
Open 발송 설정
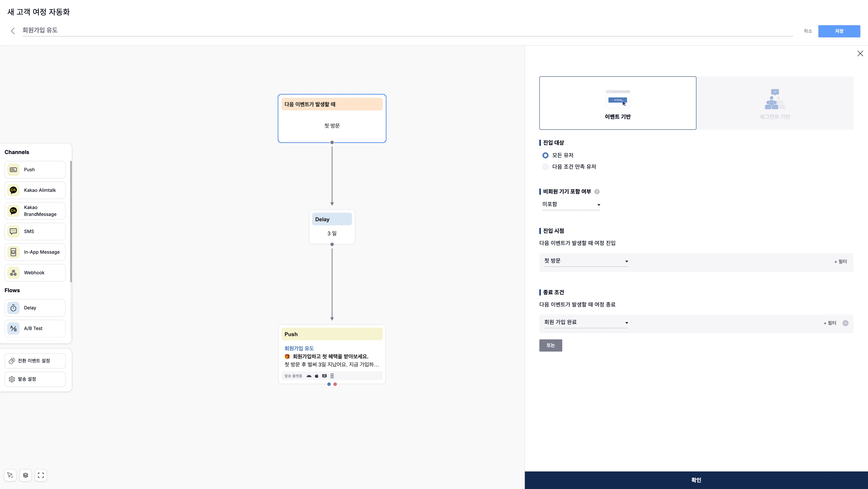click(x=35, y=379)
